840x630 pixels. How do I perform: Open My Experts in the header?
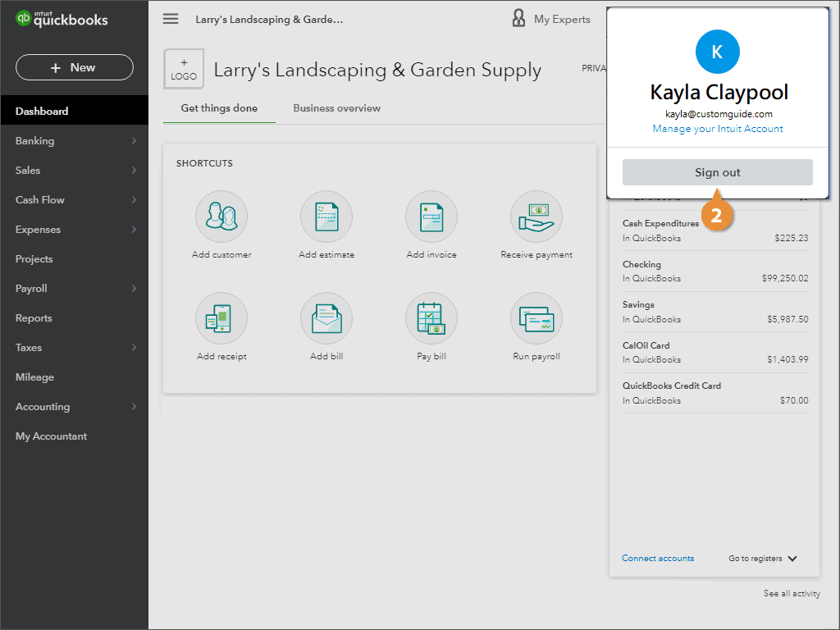coord(551,19)
